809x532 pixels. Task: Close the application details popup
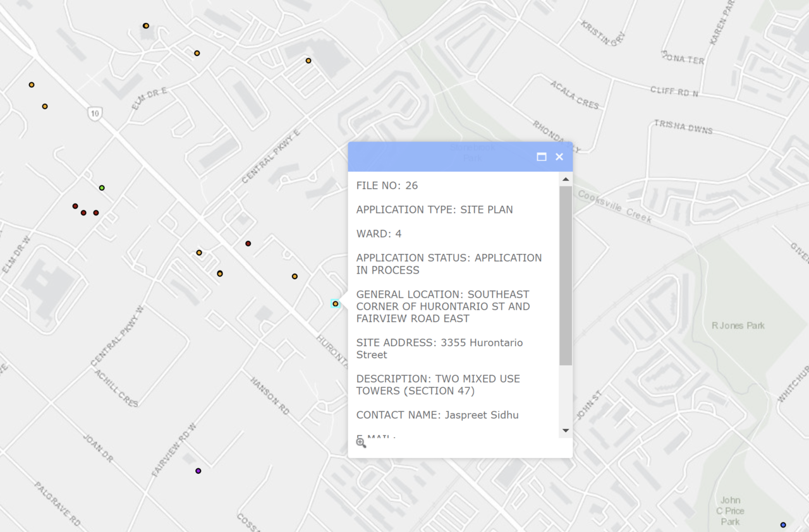[559, 157]
